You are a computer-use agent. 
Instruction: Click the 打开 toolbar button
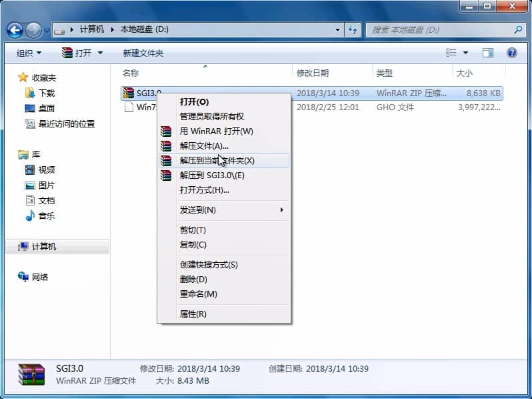coord(83,53)
